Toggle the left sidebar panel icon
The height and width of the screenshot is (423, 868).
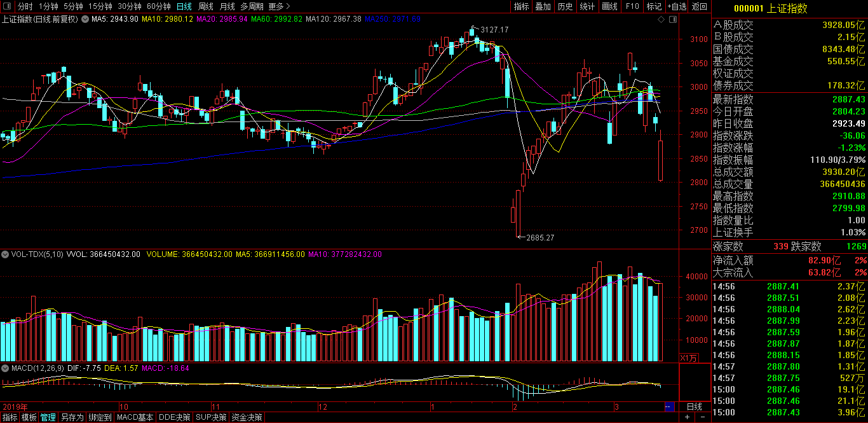[8, 6]
